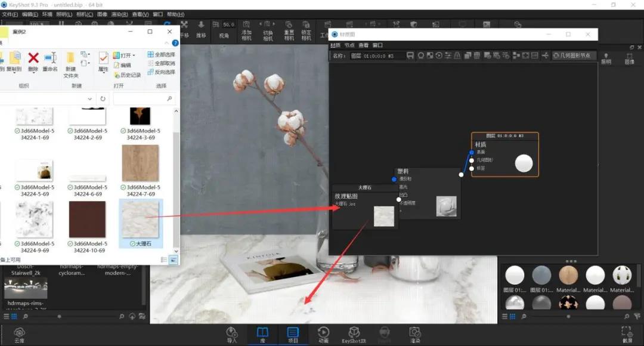Screen dimensions: 644x346
Task: Collapse the Explorer ribbon with chevron
Action: tap(166, 43)
